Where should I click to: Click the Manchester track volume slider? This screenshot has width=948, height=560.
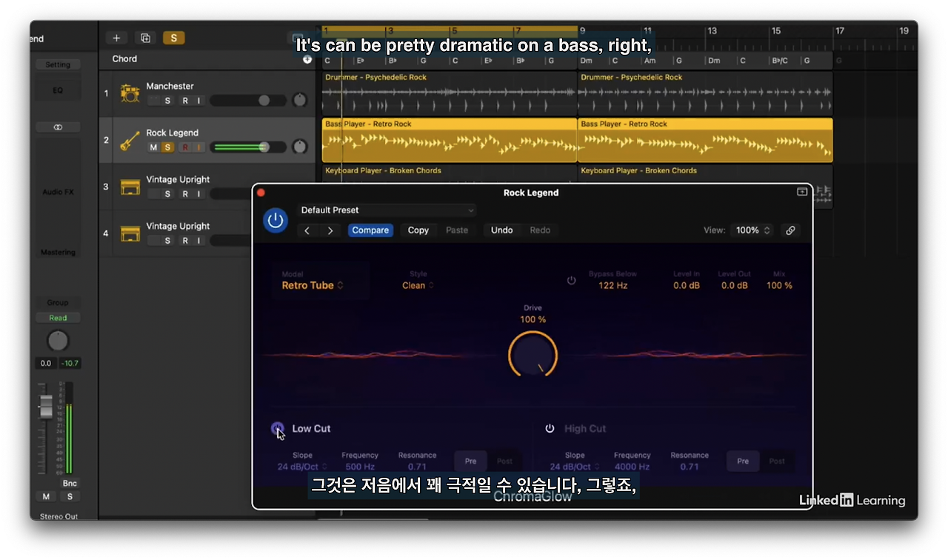(x=247, y=101)
